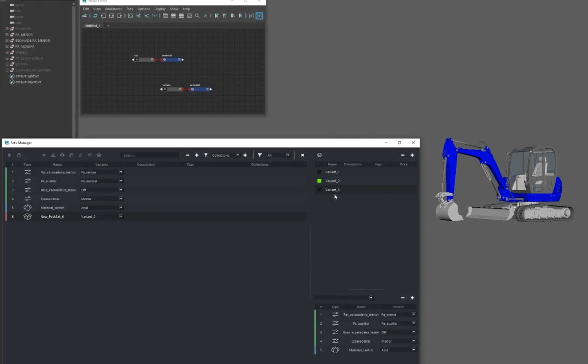588x364 pixels.
Task: Select the Untitled_1 tab
Action: tap(92, 26)
